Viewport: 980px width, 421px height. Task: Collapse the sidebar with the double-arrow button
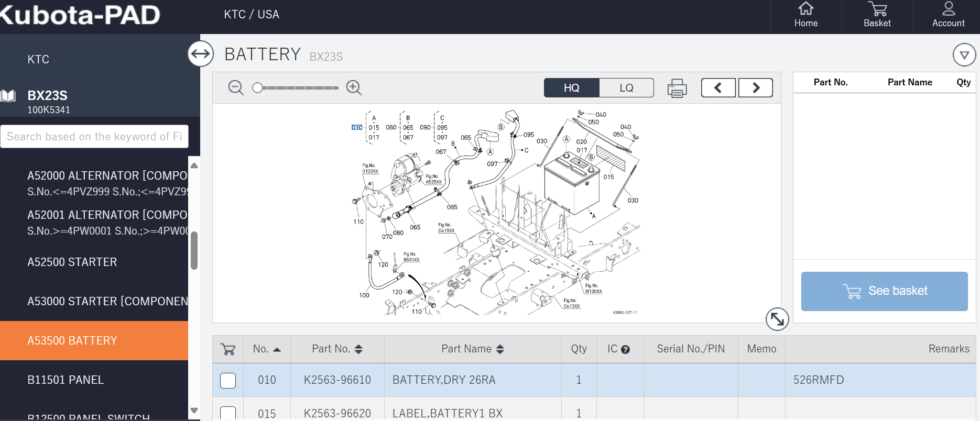201,53
